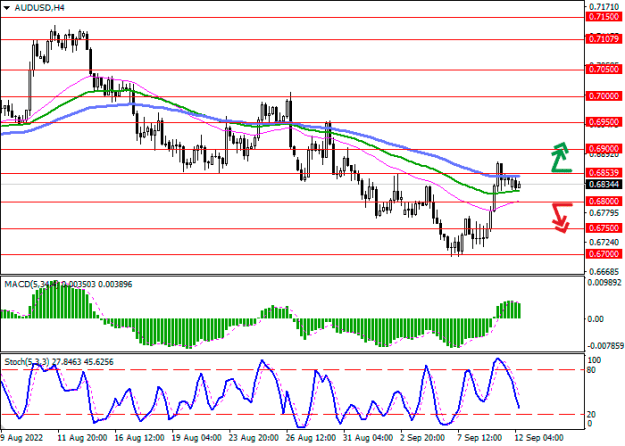
Task: Click the MACD scale value 0.009892
Action: click(x=605, y=283)
